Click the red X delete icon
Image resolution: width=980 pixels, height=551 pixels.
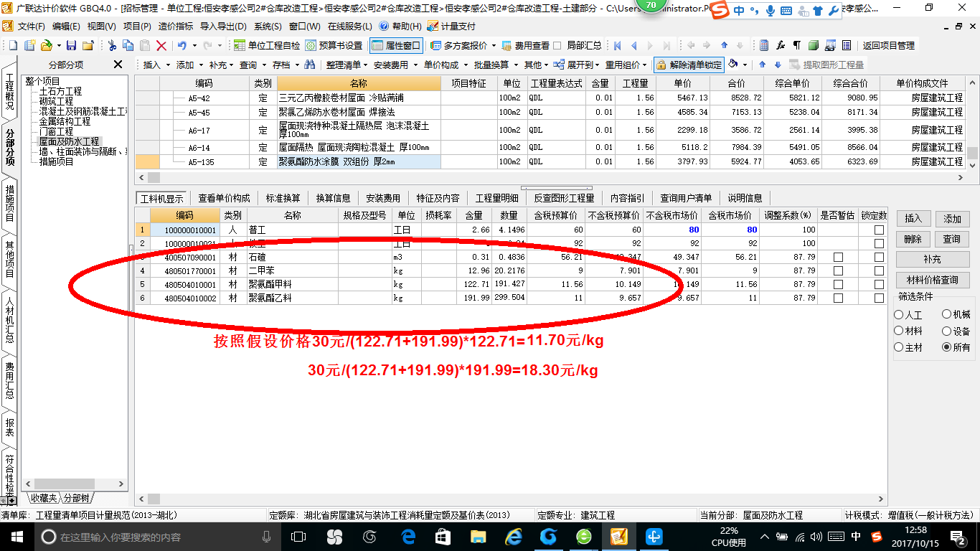point(161,45)
